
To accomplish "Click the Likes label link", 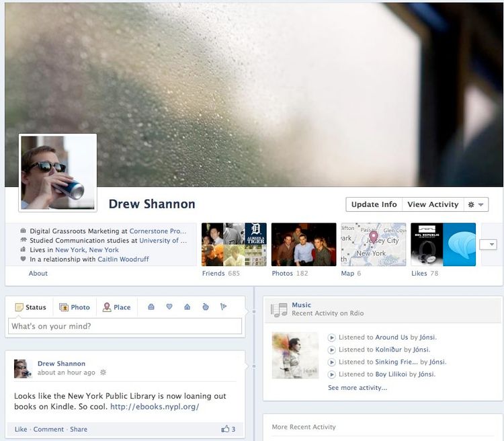I will click(x=419, y=273).
